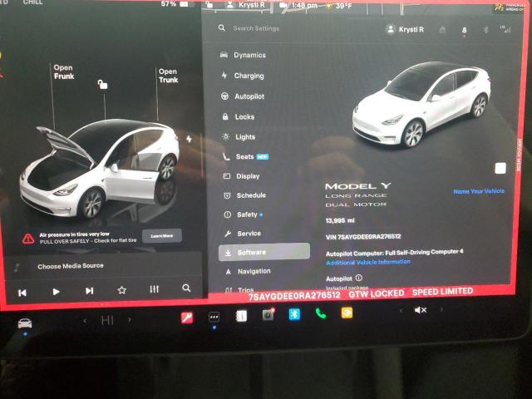
Task: Tap the media search magnifier
Action: click(186, 288)
